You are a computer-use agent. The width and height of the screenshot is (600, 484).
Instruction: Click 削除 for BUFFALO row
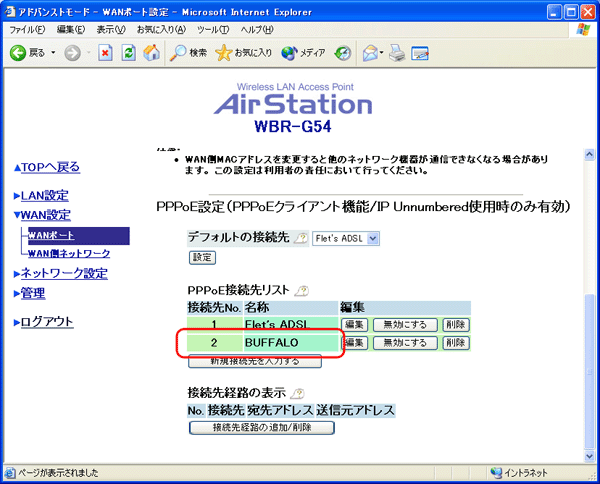click(456, 343)
